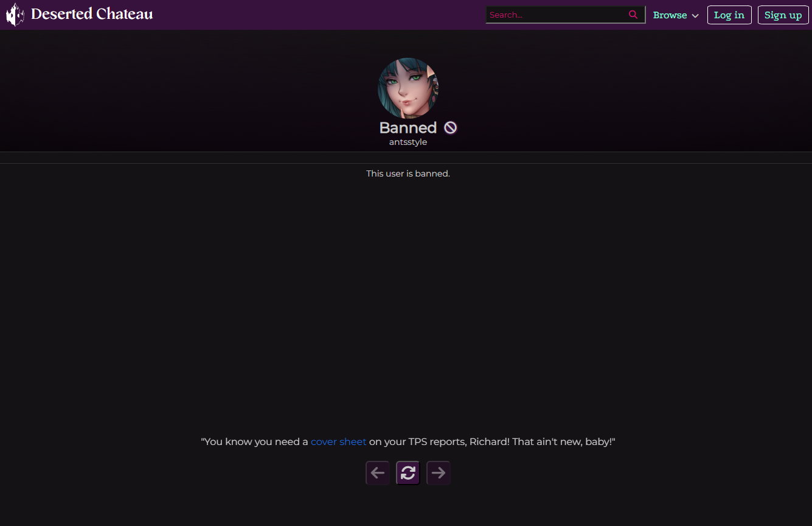Go home via Deserted Chateau title text
This screenshot has width=812, height=526.
(x=92, y=14)
